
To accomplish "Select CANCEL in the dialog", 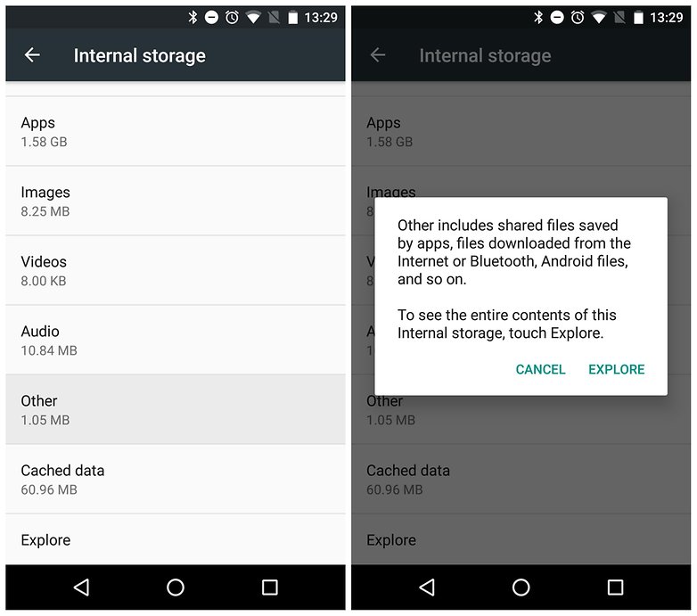I will pyautogui.click(x=540, y=369).
